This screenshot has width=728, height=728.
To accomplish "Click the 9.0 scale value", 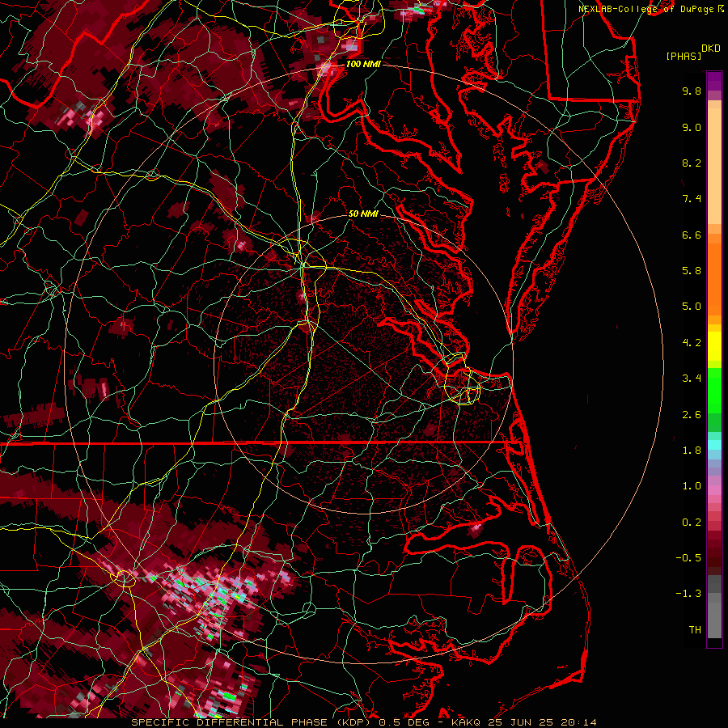I will click(x=692, y=127).
